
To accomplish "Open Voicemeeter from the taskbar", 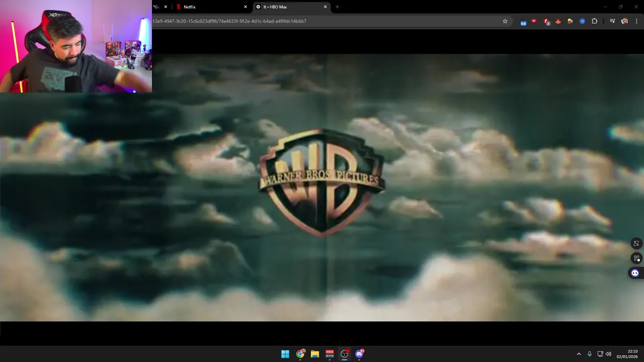I will [x=330, y=354].
